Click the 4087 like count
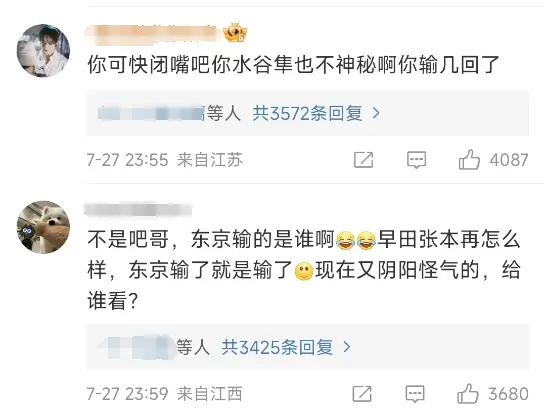 (x=509, y=160)
